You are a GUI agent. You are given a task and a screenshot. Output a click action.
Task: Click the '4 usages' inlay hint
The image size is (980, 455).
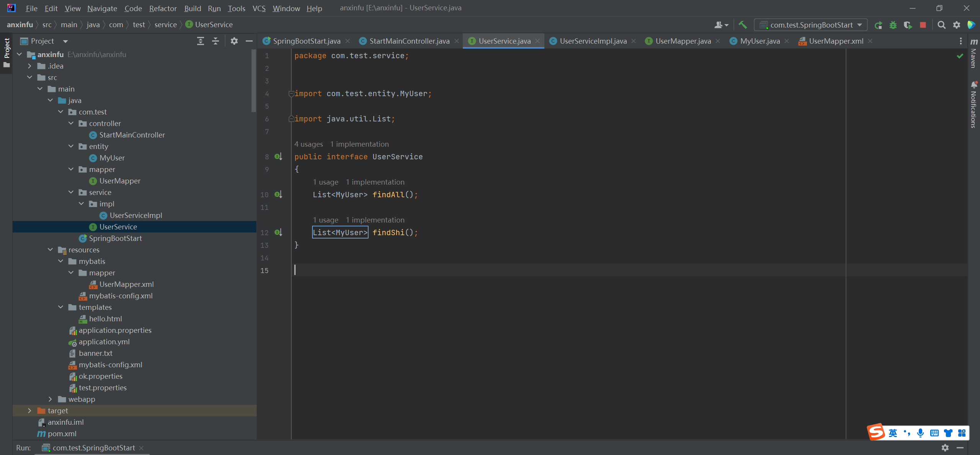309,144
